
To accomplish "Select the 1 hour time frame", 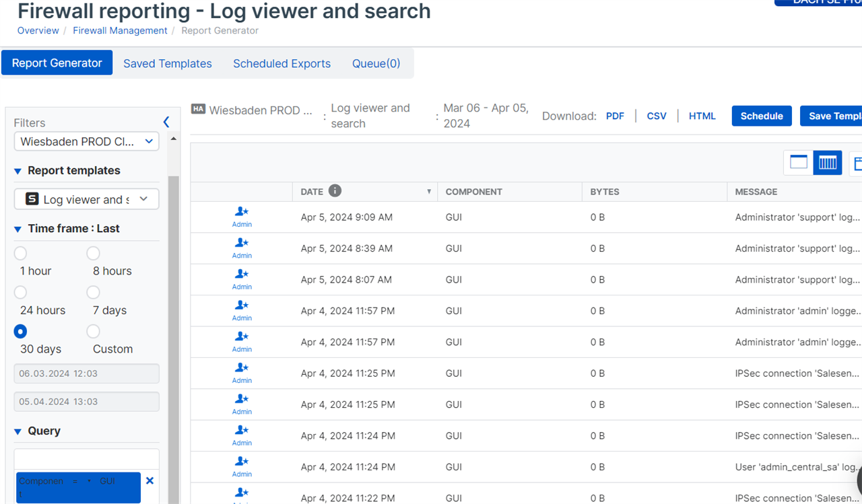I will click(20, 253).
